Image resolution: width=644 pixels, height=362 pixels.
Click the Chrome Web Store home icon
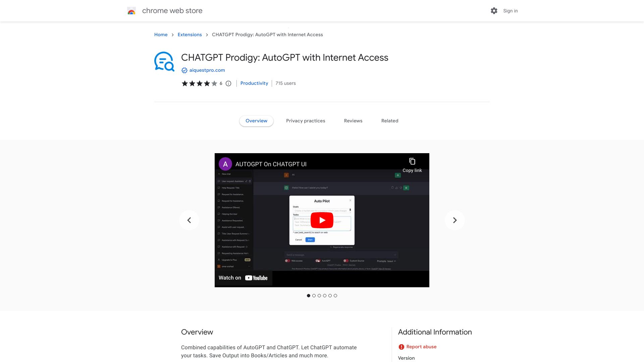[x=130, y=11]
